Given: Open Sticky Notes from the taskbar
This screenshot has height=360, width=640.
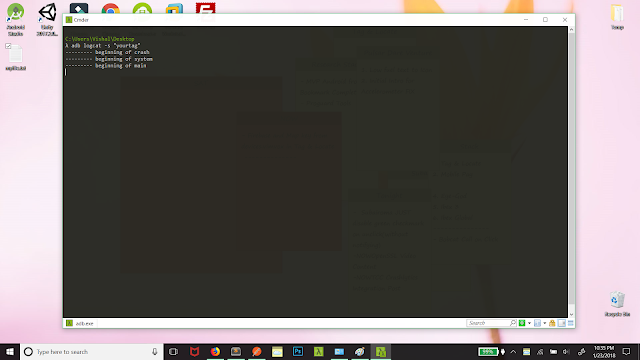Looking at the screenshot, I should [x=277, y=351].
